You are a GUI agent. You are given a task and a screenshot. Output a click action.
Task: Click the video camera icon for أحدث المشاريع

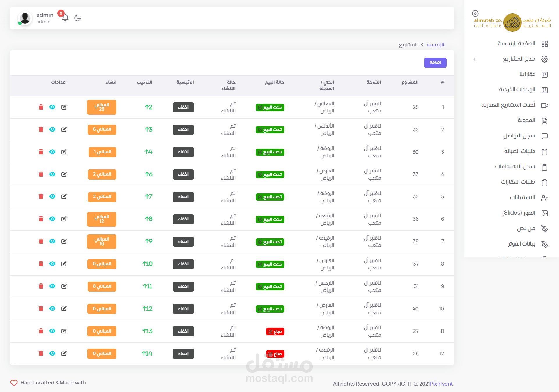tap(544, 105)
